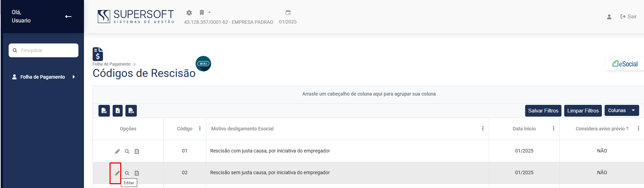
Task: Open Data Inicio column options menu
Action: pos(553,128)
